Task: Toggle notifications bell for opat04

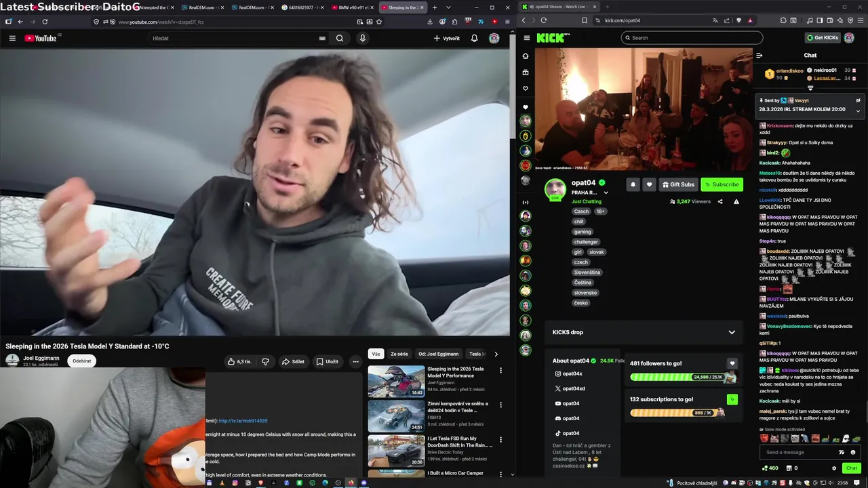Action: pos(633,184)
